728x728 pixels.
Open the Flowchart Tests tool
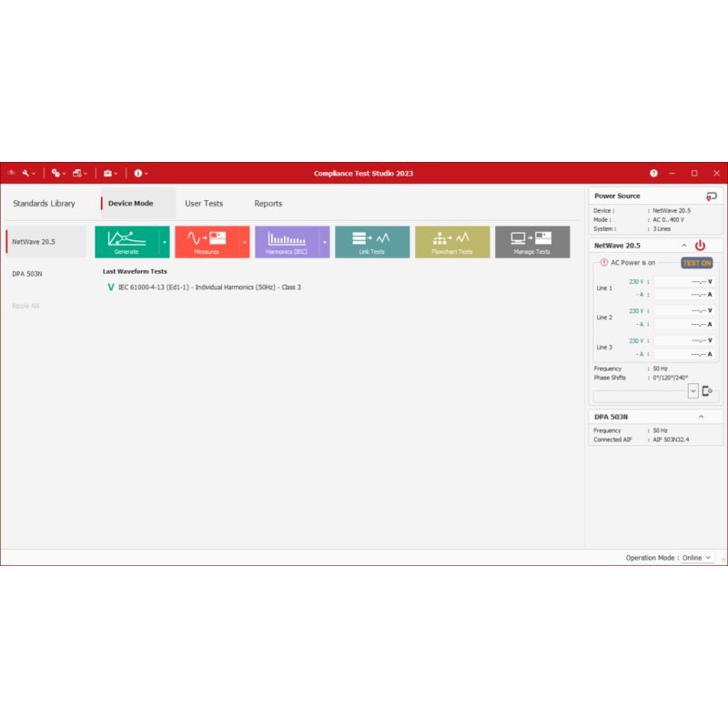(x=452, y=241)
